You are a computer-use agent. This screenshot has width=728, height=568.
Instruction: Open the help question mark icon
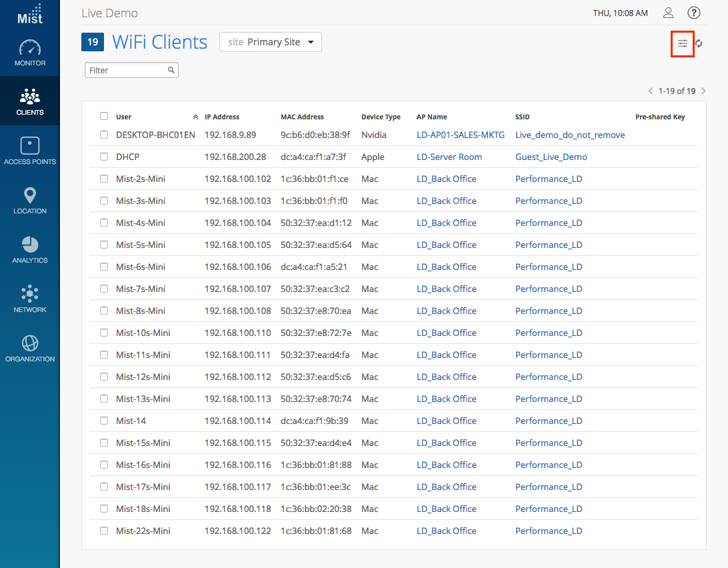[x=694, y=13]
